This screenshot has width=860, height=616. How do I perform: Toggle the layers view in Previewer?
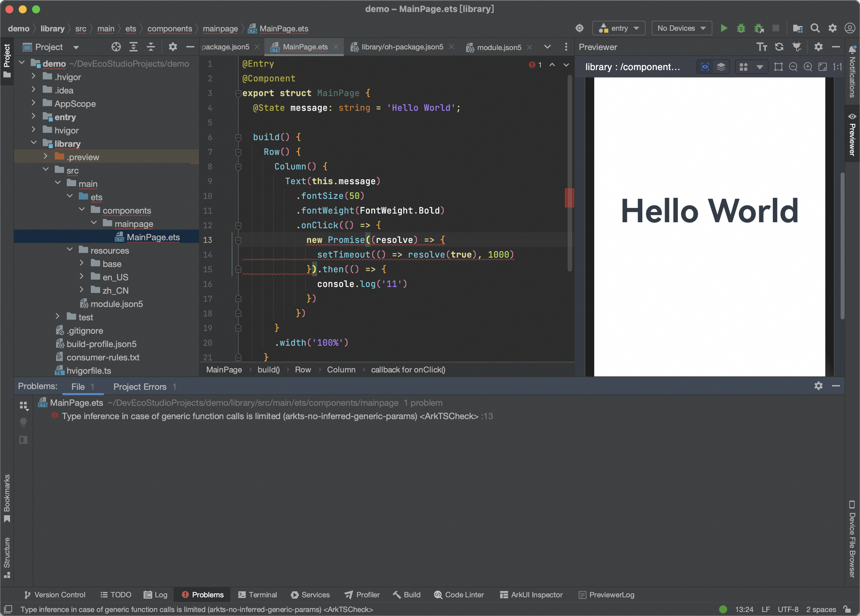tap(721, 67)
